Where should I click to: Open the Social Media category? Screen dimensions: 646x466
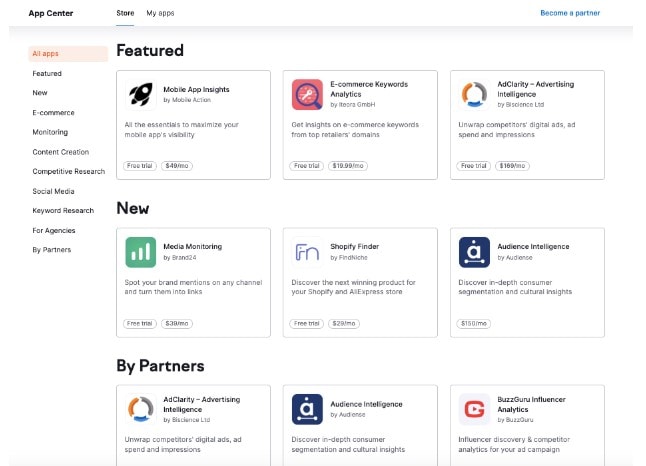(54, 191)
